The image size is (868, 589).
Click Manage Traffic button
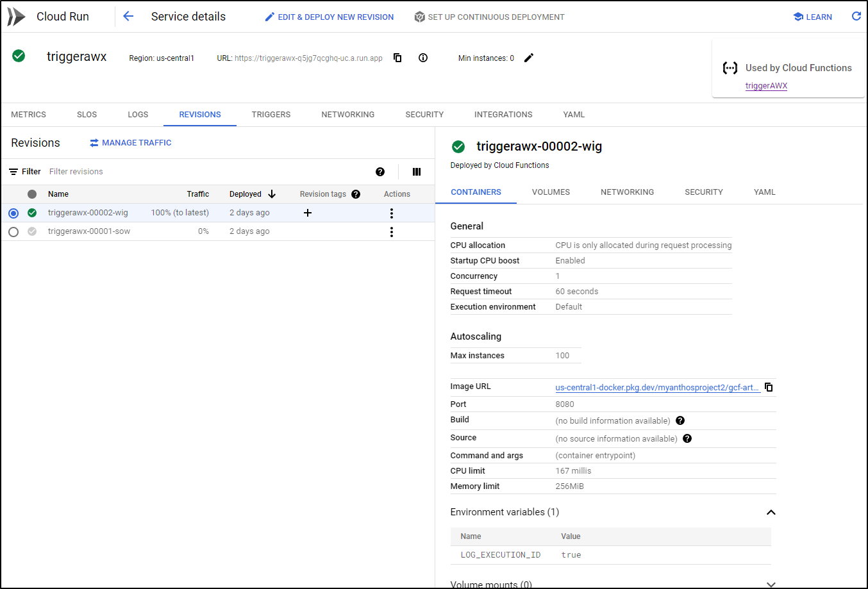point(131,143)
